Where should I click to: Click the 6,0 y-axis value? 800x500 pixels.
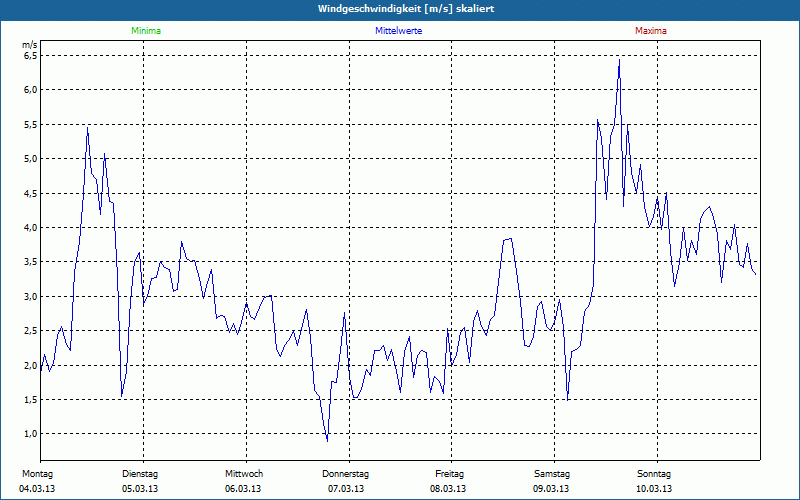pyautogui.click(x=31, y=90)
